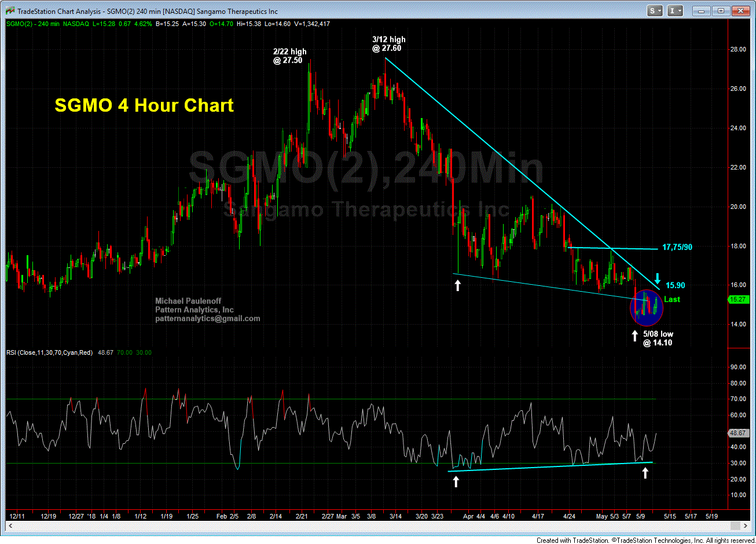Select the '3/12 high @ 27.60' annotation
This screenshot has width=756, height=544.
coord(388,44)
